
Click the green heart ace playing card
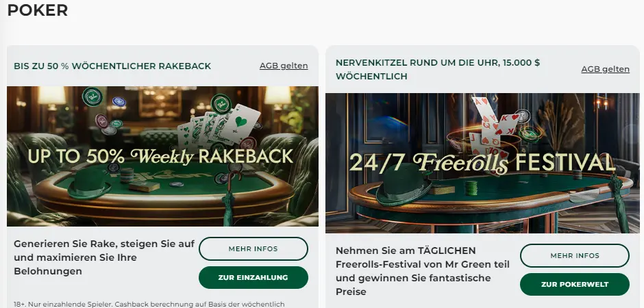point(240,123)
